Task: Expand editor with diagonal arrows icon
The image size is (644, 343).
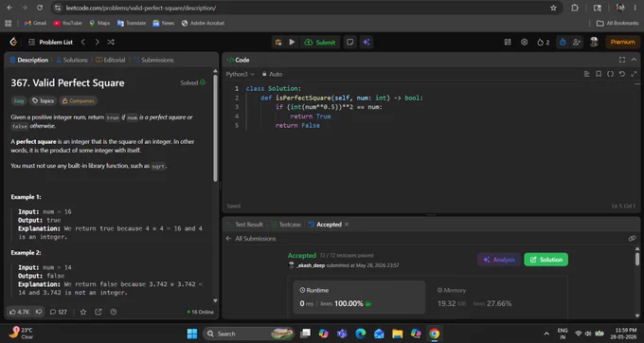Action: point(635,74)
